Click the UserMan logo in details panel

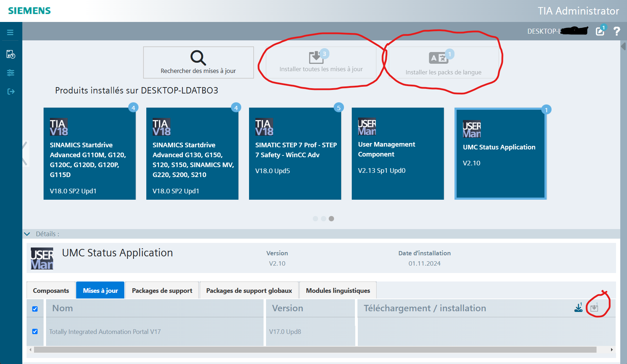42,258
